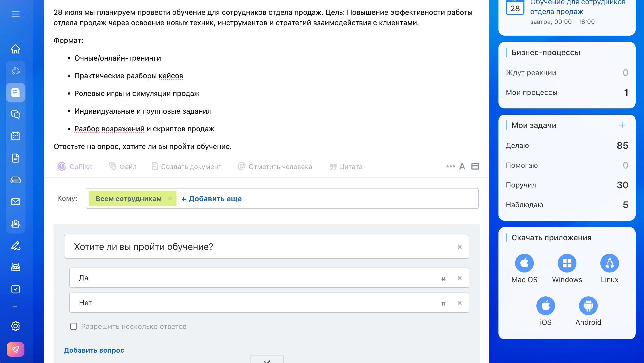Screen dimensions: 644x363
Task: Open Ждут реакции business processes
Action: [567, 73]
